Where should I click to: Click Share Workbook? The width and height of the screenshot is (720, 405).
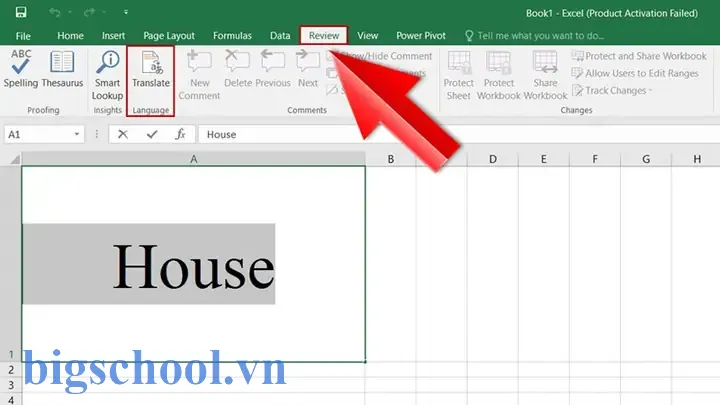[545, 75]
